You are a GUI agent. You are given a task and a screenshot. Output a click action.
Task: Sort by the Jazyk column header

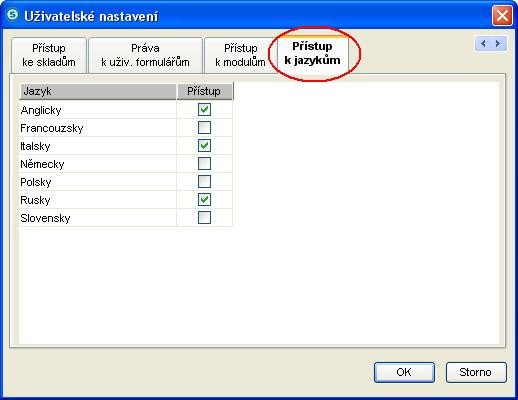(x=97, y=91)
